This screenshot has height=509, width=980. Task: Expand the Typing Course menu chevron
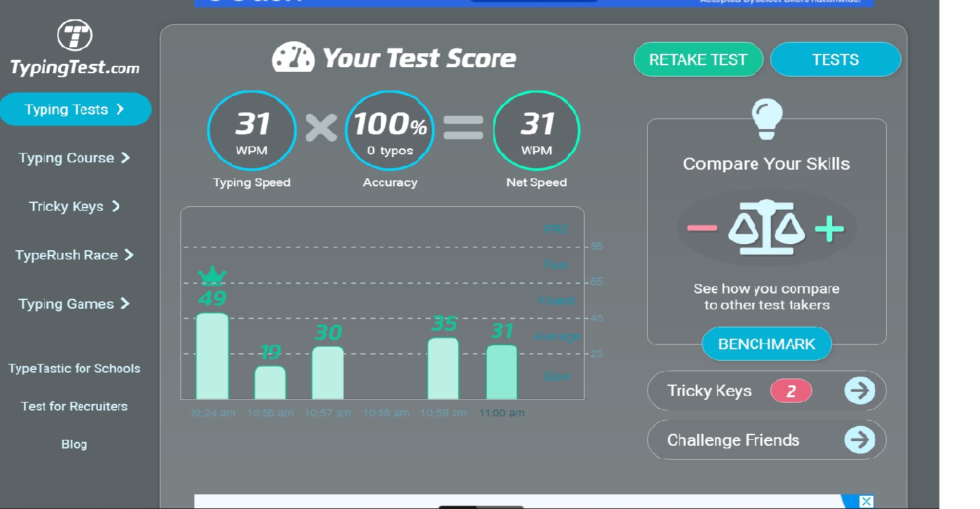pyautogui.click(x=125, y=158)
